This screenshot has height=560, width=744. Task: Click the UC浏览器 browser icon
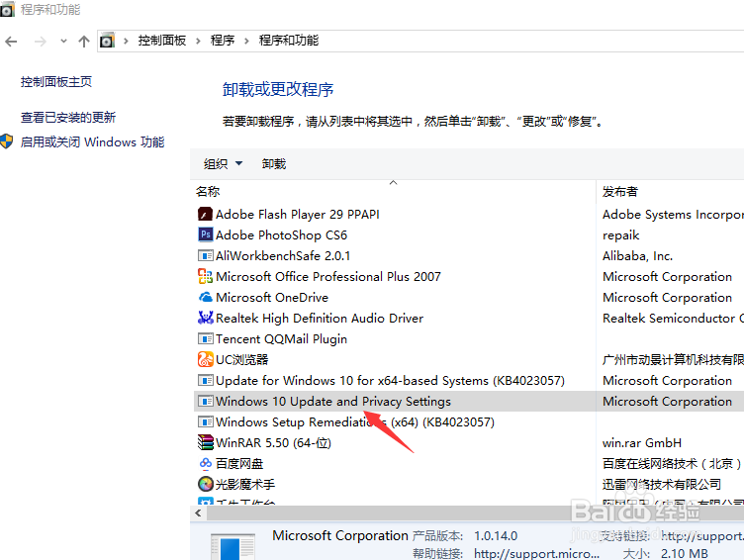click(205, 359)
